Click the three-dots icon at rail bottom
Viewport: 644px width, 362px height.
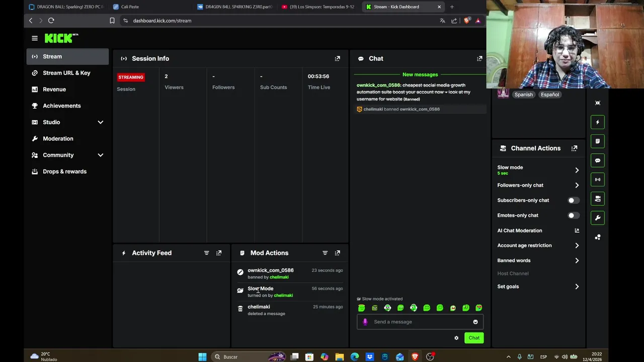coord(598,237)
